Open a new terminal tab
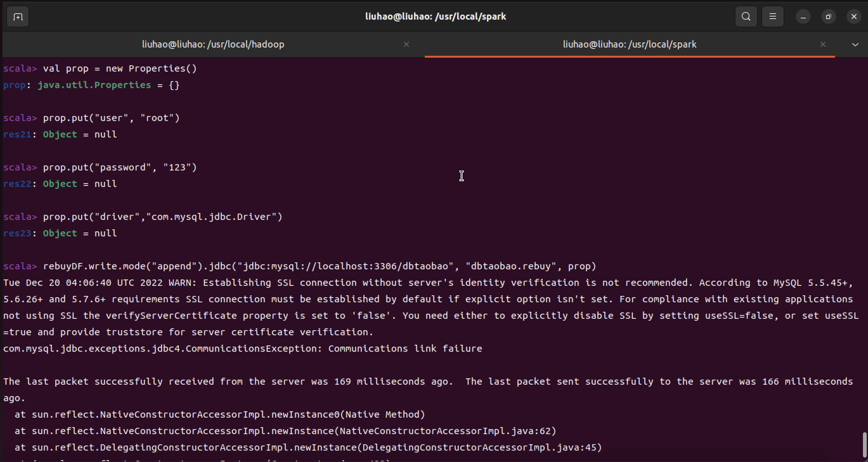The width and height of the screenshot is (868, 462). click(17, 16)
